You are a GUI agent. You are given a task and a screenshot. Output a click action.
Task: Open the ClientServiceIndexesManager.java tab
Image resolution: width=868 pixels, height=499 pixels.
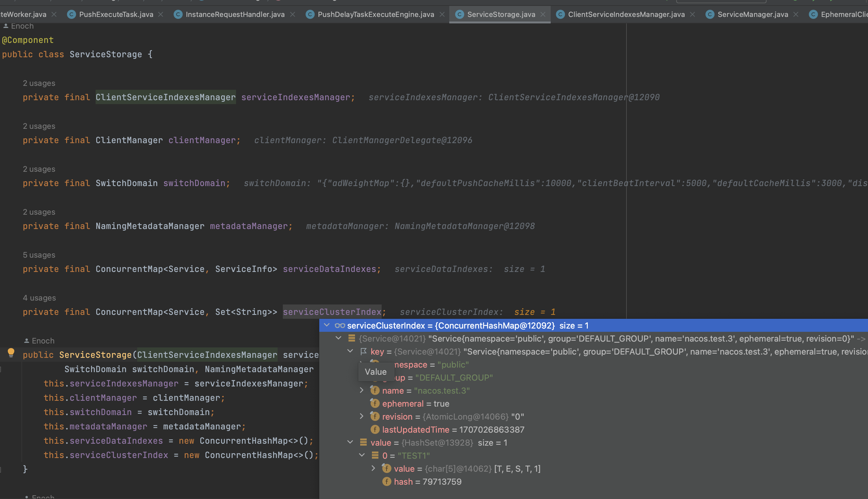626,14
